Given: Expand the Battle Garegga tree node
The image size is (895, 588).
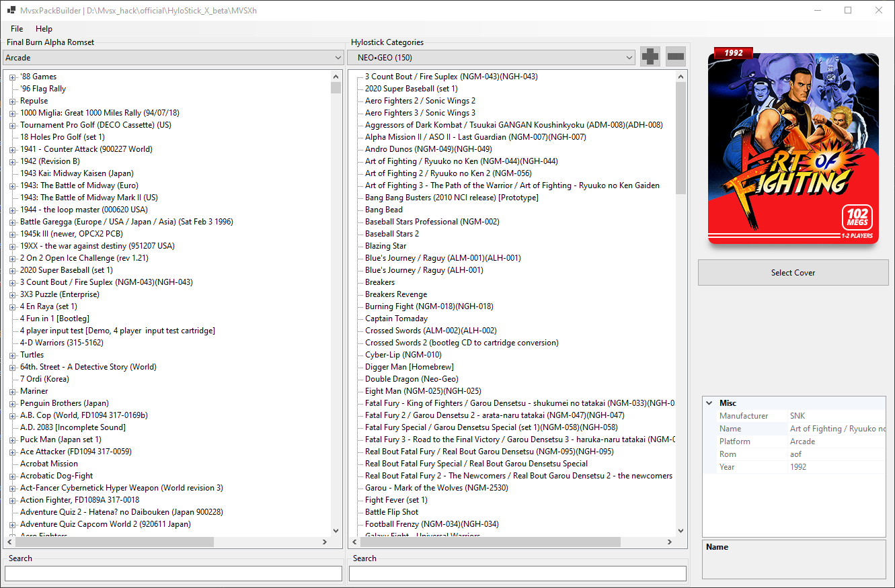Looking at the screenshot, I should coord(13,222).
